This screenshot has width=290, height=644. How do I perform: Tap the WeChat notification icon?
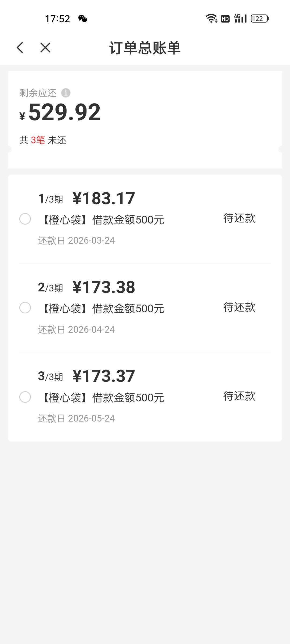pos(83,19)
